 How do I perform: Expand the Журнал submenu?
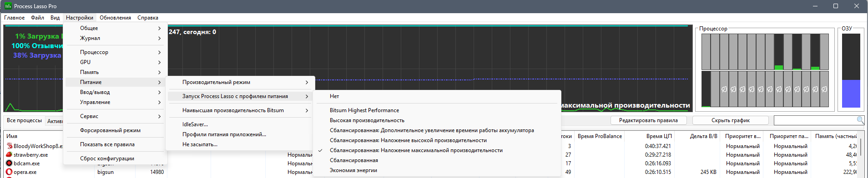tap(115, 38)
